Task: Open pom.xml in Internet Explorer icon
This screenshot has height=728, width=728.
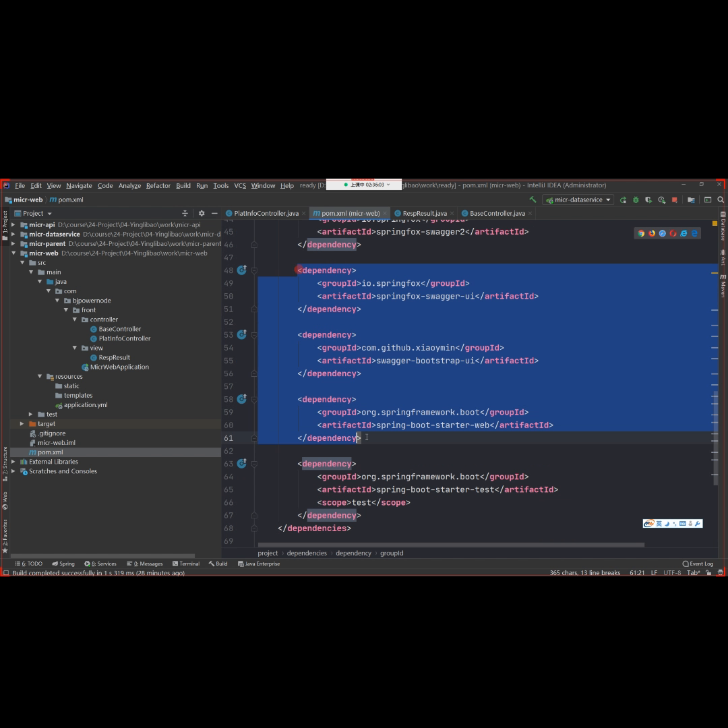Action: click(684, 233)
